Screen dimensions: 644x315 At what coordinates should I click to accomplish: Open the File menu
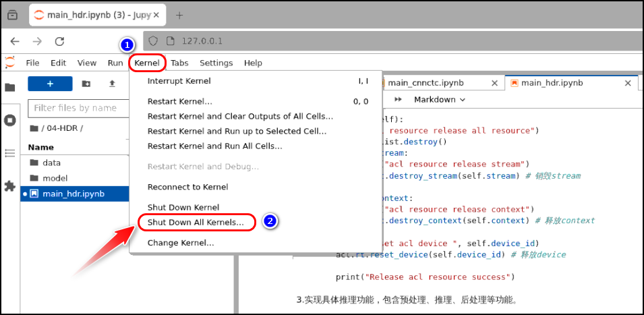(32, 63)
